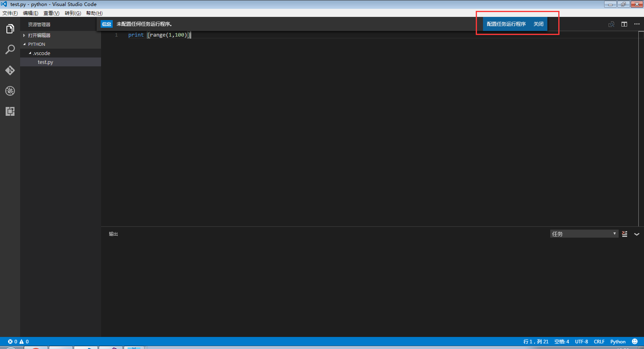
Task: Restore down the Visual Studio Code window
Action: click(x=623, y=4)
